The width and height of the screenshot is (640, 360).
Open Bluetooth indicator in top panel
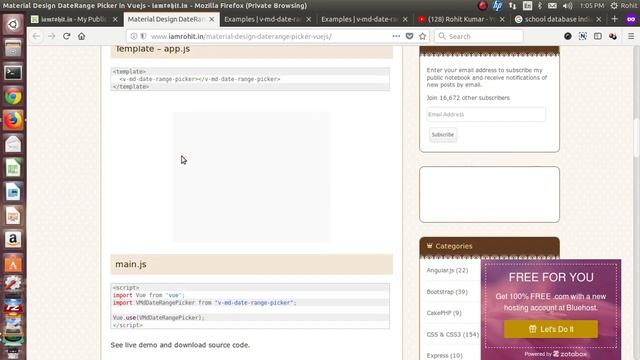tap(540, 6)
